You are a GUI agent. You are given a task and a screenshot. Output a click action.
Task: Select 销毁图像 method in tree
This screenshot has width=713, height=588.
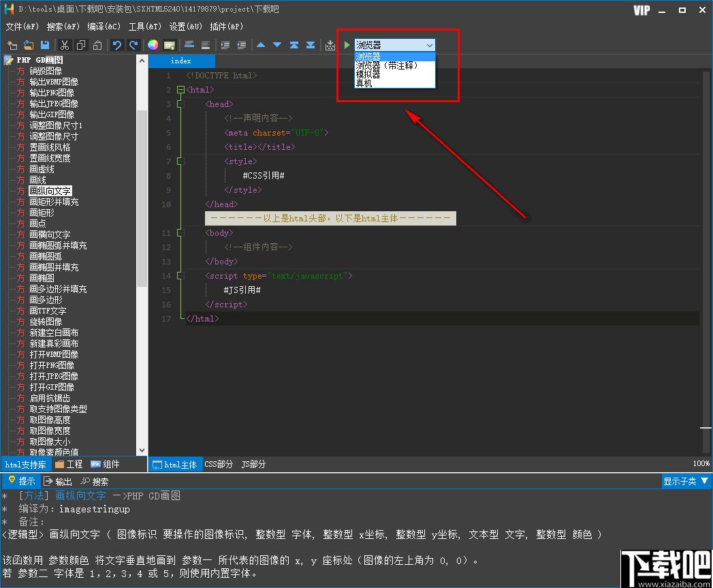tap(46, 71)
